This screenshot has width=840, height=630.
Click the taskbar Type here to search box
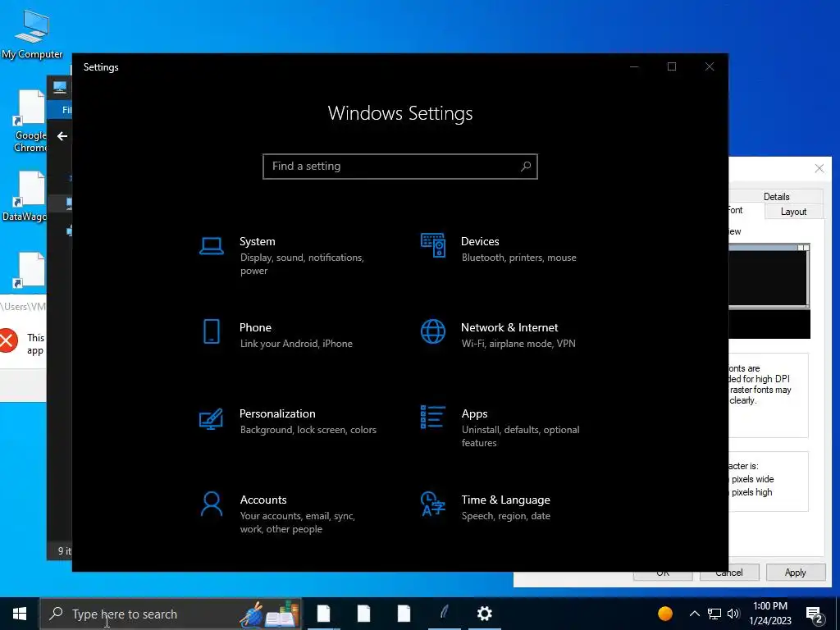coord(171,614)
